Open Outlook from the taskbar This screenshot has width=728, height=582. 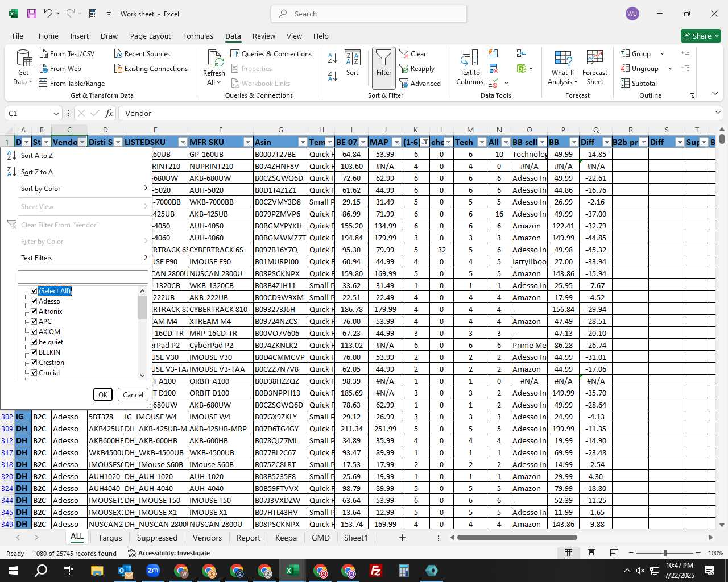[x=125, y=571]
